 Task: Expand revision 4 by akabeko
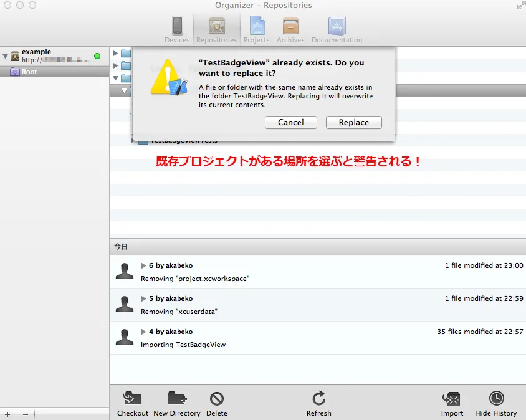pyautogui.click(x=144, y=332)
